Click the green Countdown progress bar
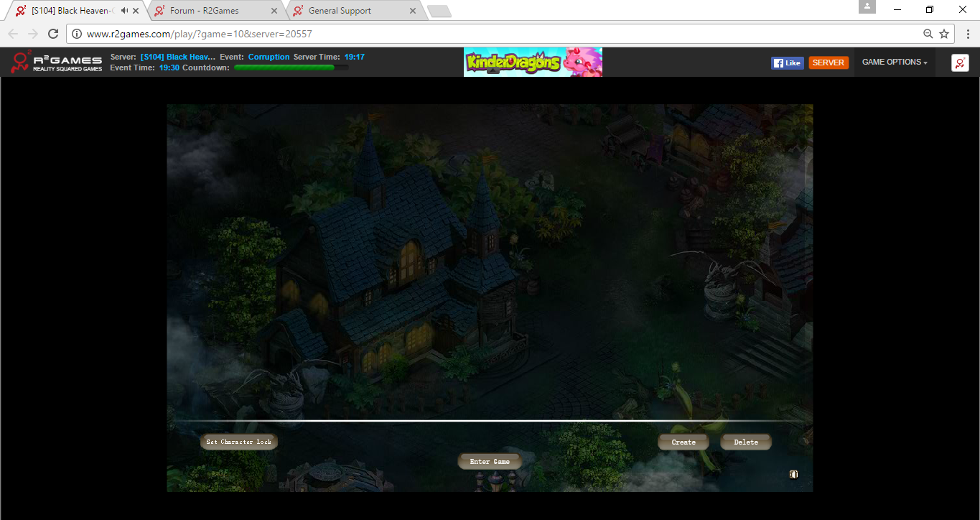The width and height of the screenshot is (980, 520). 291,68
